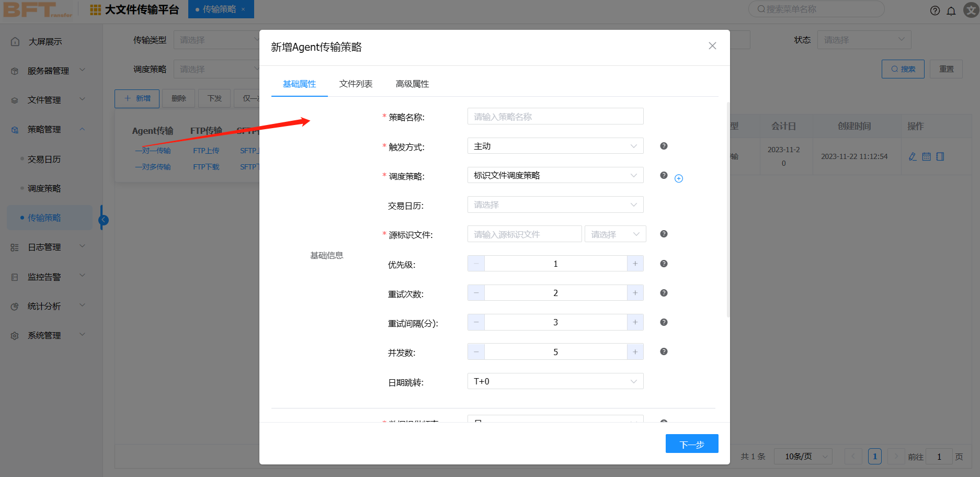Close the 新增Agent传输策略 dialog
This screenshot has height=477, width=980.
712,46
